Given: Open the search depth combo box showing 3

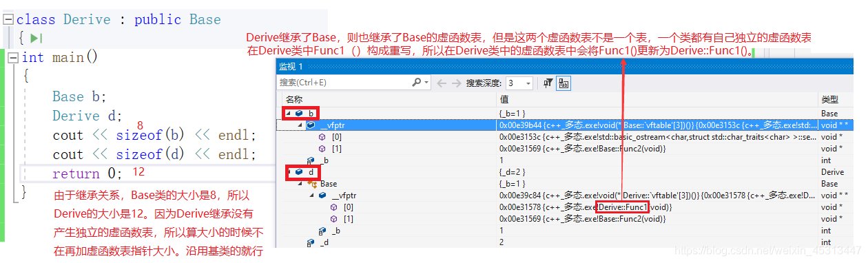Looking at the screenshot, I should [x=519, y=83].
